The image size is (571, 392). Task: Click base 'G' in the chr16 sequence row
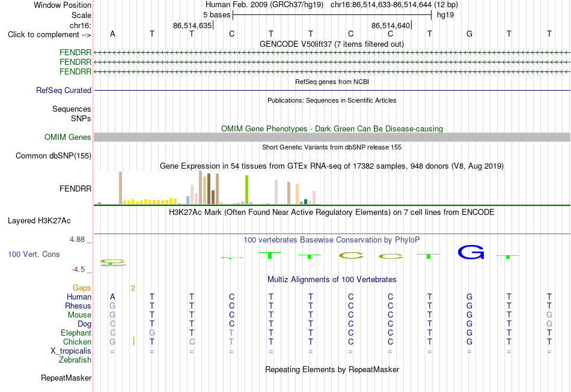469,34
